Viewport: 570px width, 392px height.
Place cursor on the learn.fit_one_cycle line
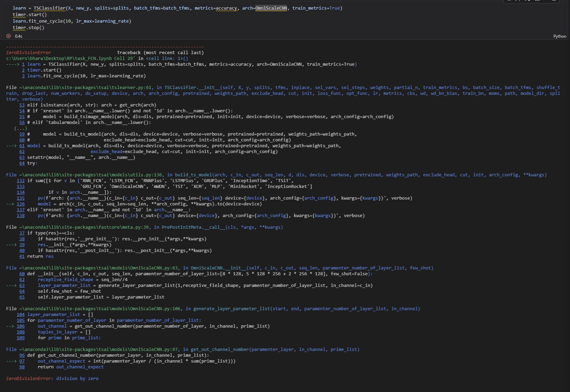coord(72,21)
